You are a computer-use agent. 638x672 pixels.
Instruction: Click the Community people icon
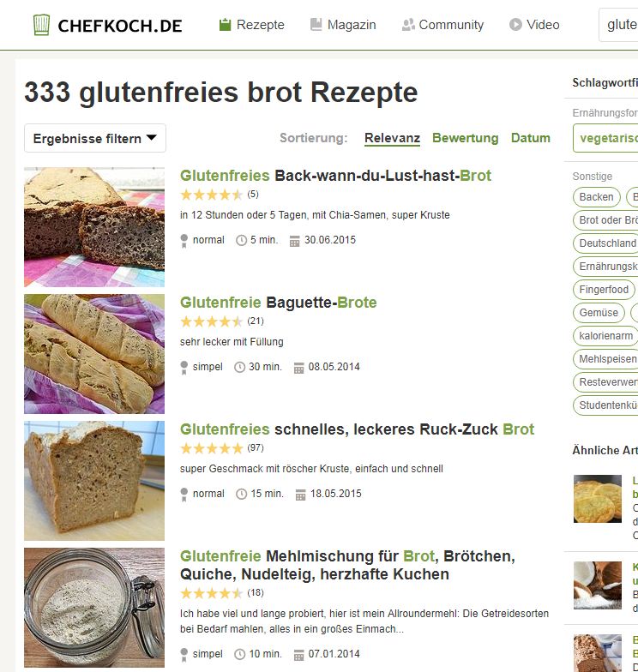[x=408, y=25]
